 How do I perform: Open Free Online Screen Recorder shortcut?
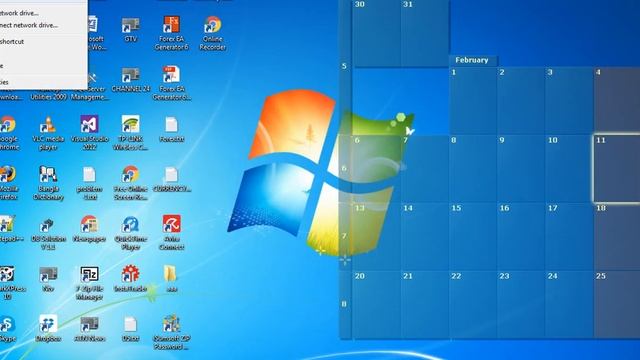tap(131, 182)
